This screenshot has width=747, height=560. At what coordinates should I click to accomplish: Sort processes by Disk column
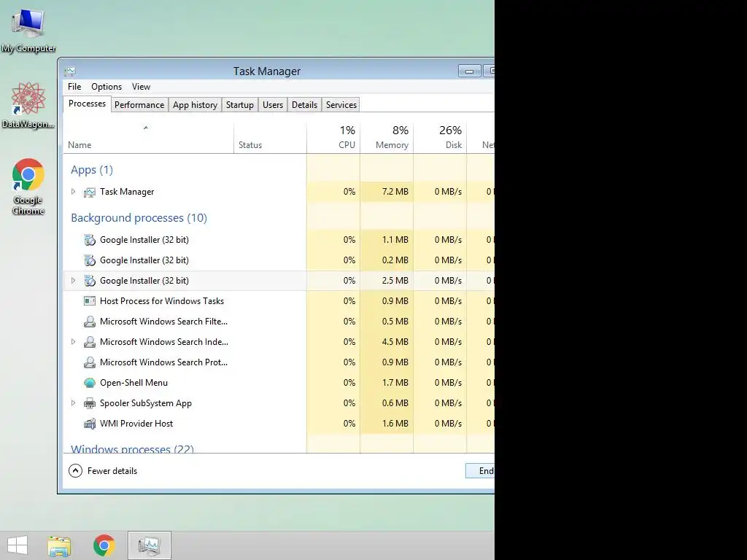440,137
